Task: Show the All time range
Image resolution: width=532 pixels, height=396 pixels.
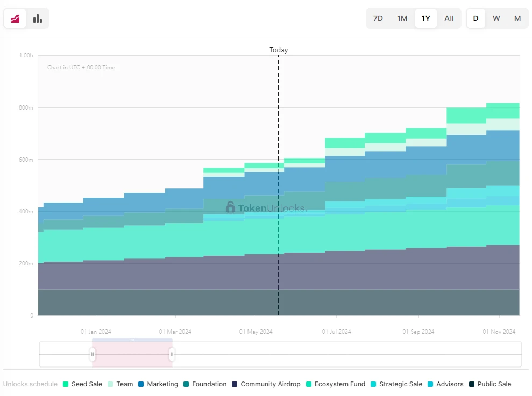Action: [449, 18]
